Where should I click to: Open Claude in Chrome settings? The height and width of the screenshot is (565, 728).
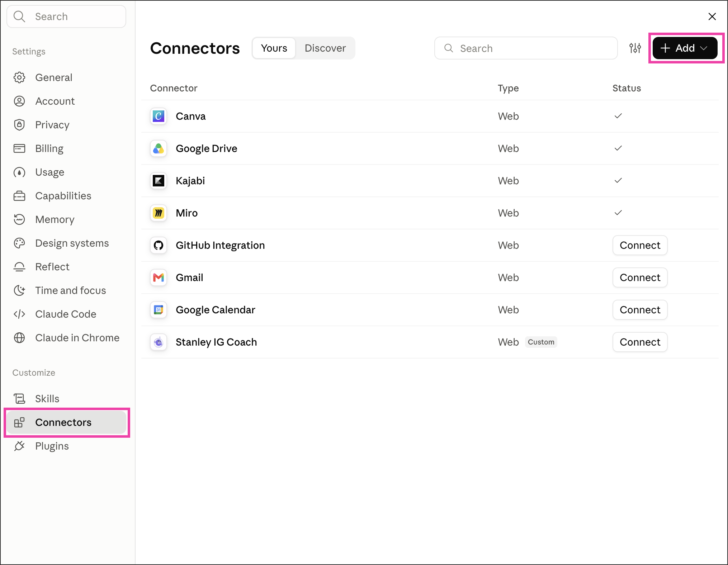click(66, 338)
